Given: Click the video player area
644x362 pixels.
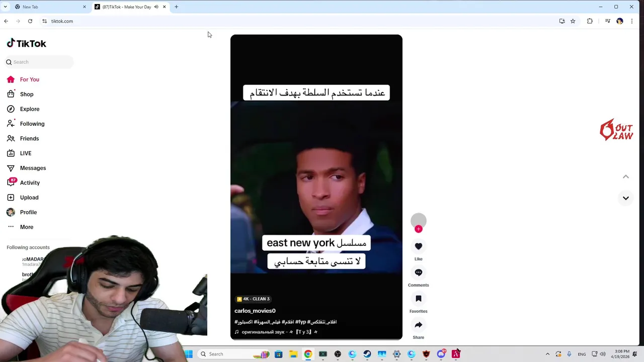Looking at the screenshot, I should coord(316,187).
